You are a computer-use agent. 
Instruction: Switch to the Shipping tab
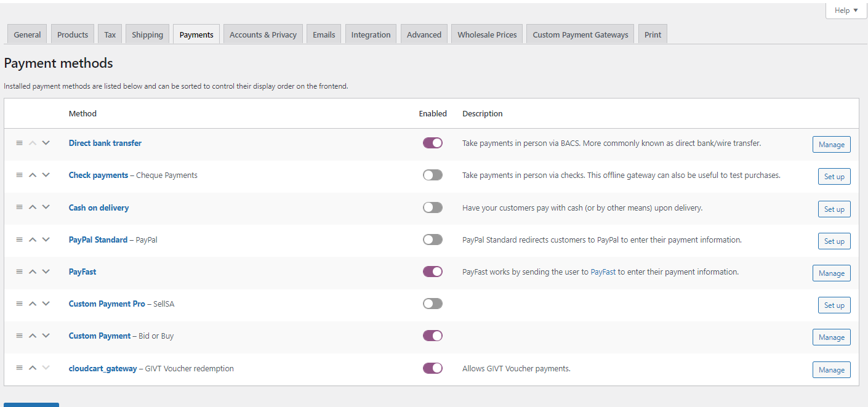[x=147, y=34]
